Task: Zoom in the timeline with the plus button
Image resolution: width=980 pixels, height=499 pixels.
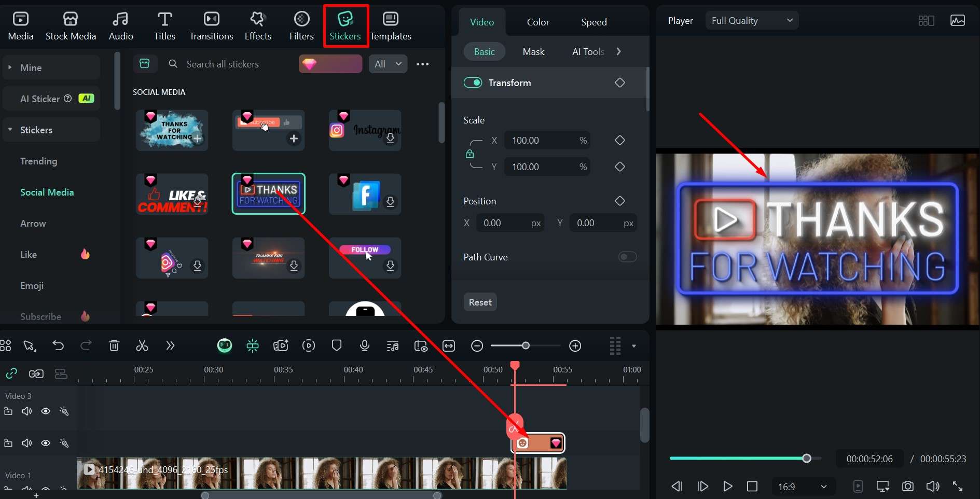Action: (575, 346)
